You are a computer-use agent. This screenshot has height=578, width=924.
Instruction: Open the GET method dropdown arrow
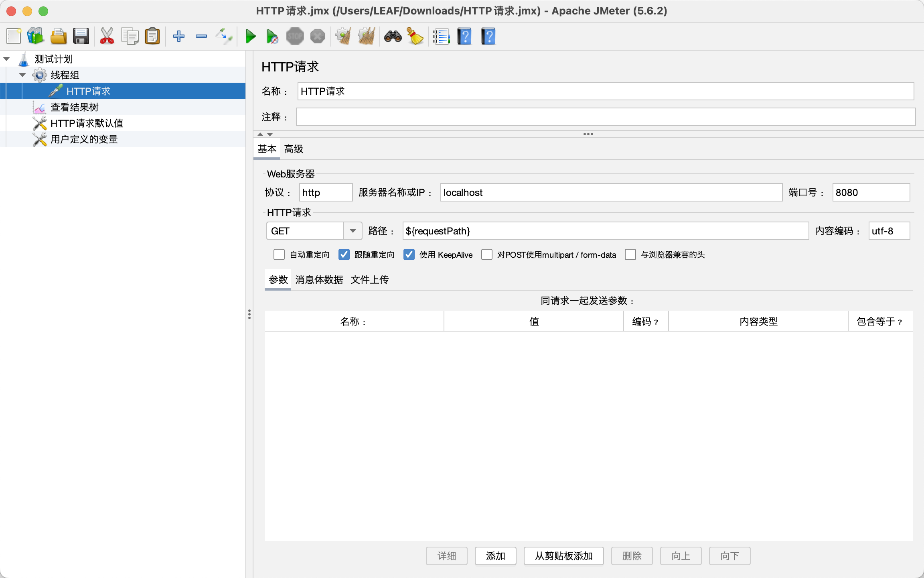click(x=353, y=231)
